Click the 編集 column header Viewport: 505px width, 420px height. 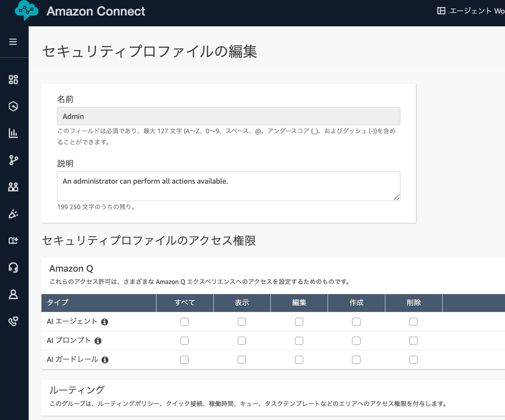299,303
